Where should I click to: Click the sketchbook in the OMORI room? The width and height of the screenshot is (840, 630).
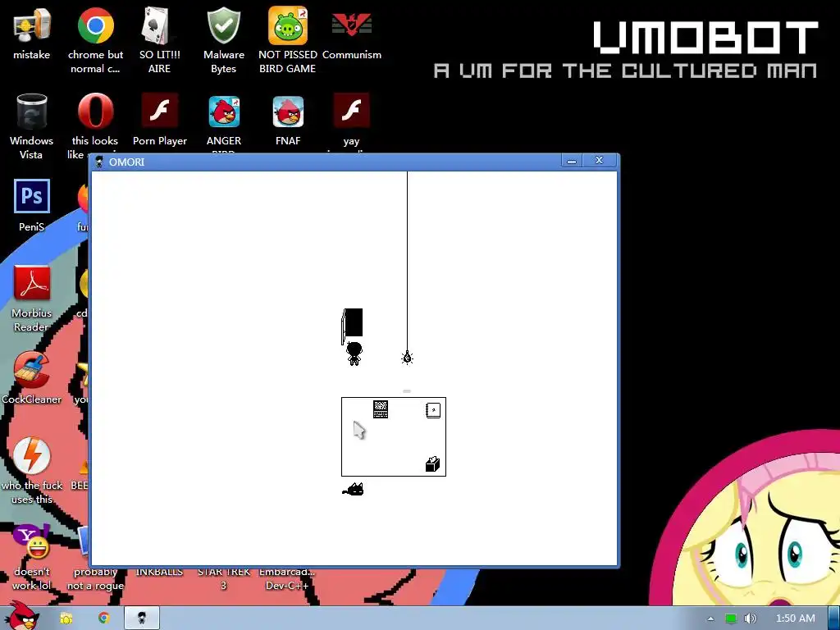[433, 410]
